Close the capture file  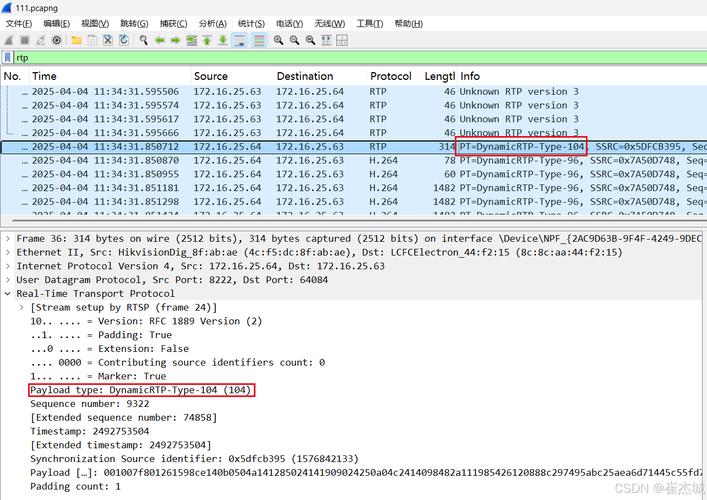point(108,41)
